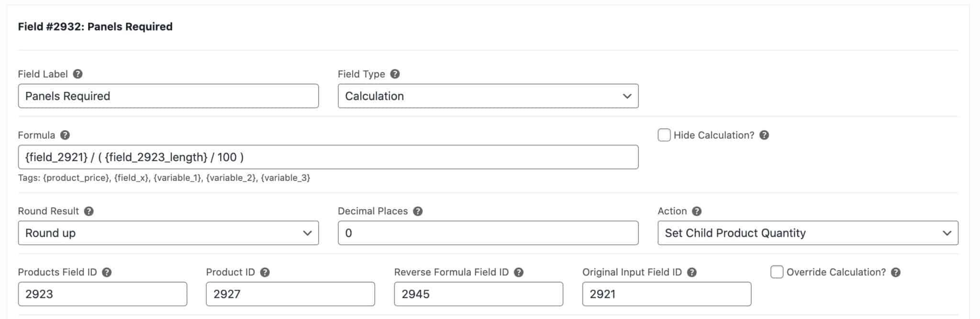Click help icon beside Original Input Field ID
The image size is (980, 319).
(691, 273)
